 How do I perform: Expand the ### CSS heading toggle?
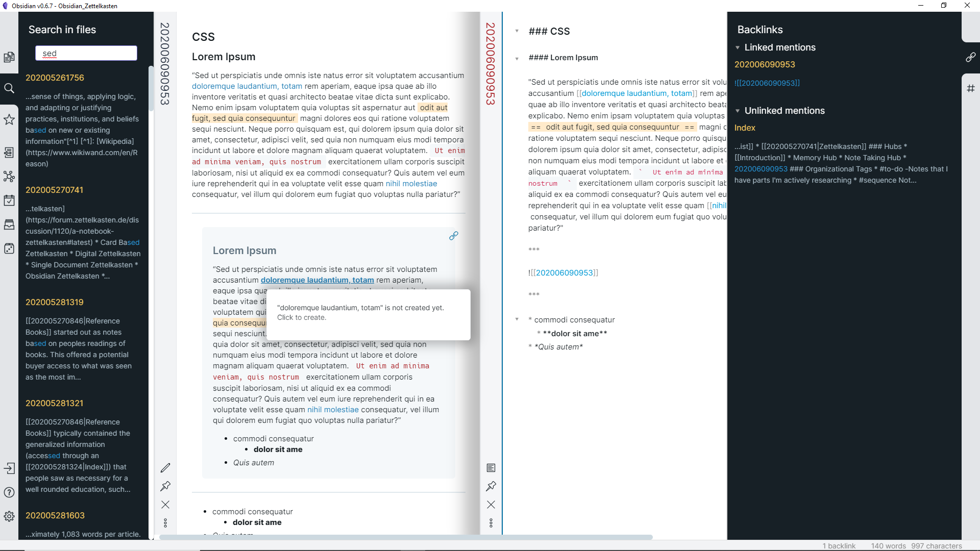518,31
